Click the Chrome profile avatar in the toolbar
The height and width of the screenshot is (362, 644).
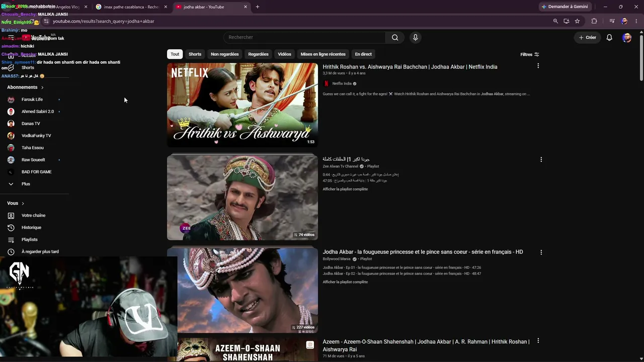pos(624,21)
